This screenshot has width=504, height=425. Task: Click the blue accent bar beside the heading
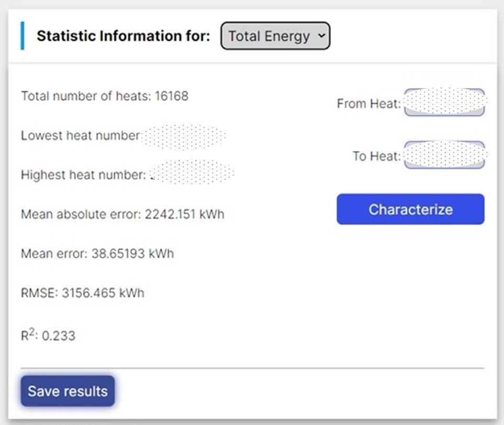[23, 36]
